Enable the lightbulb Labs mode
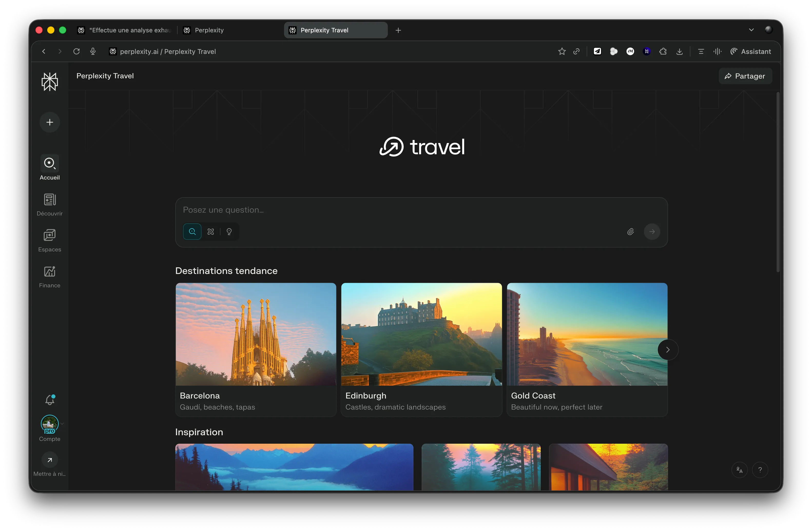 [229, 232]
